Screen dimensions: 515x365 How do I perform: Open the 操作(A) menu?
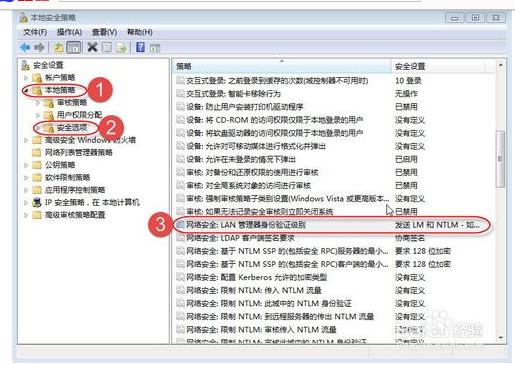[69, 32]
